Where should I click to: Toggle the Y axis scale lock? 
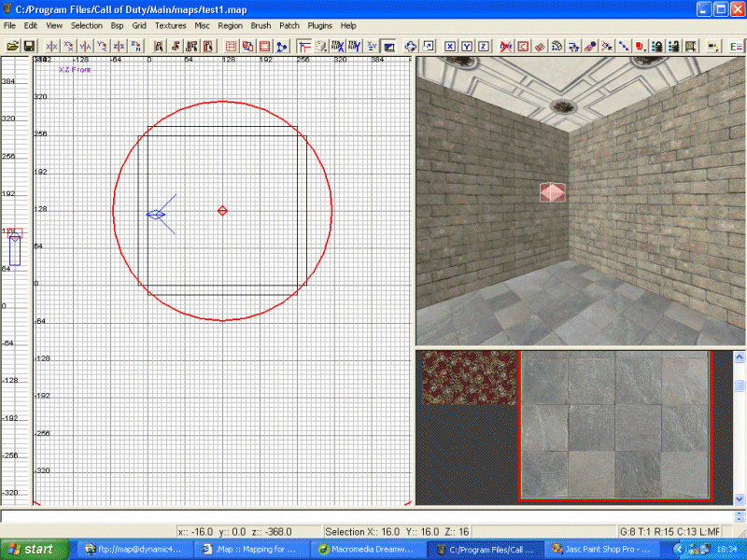pos(467,46)
